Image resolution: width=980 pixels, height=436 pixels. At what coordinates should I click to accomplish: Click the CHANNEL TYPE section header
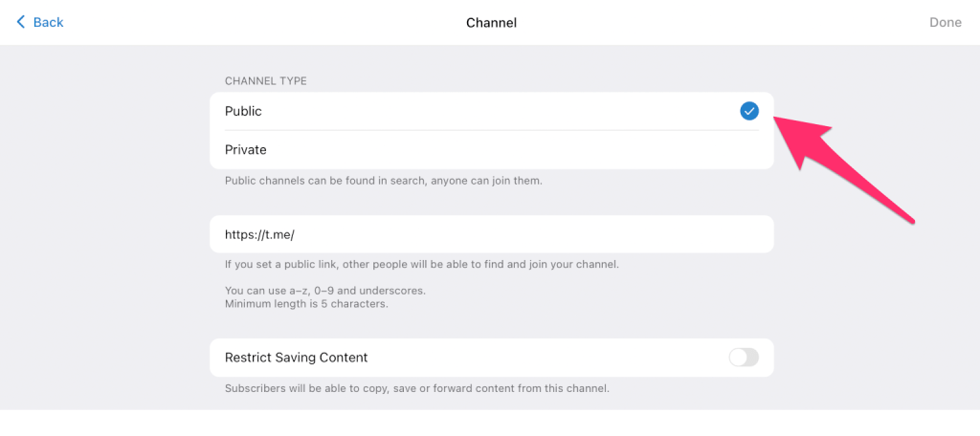click(265, 81)
